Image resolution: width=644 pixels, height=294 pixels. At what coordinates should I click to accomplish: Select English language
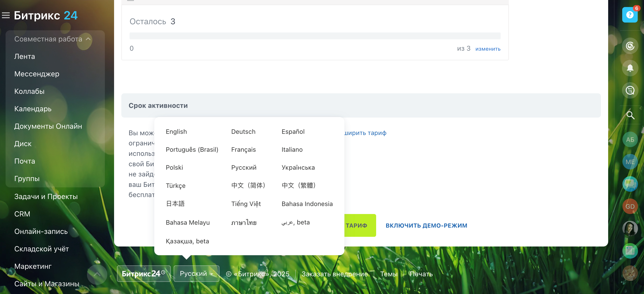176,132
